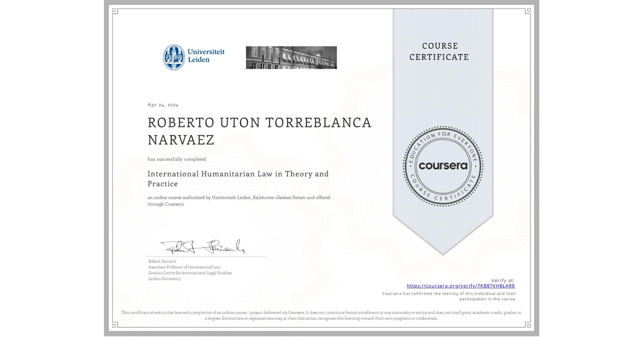
Task: Click 'through Coursera' text line
Action: coord(165,204)
